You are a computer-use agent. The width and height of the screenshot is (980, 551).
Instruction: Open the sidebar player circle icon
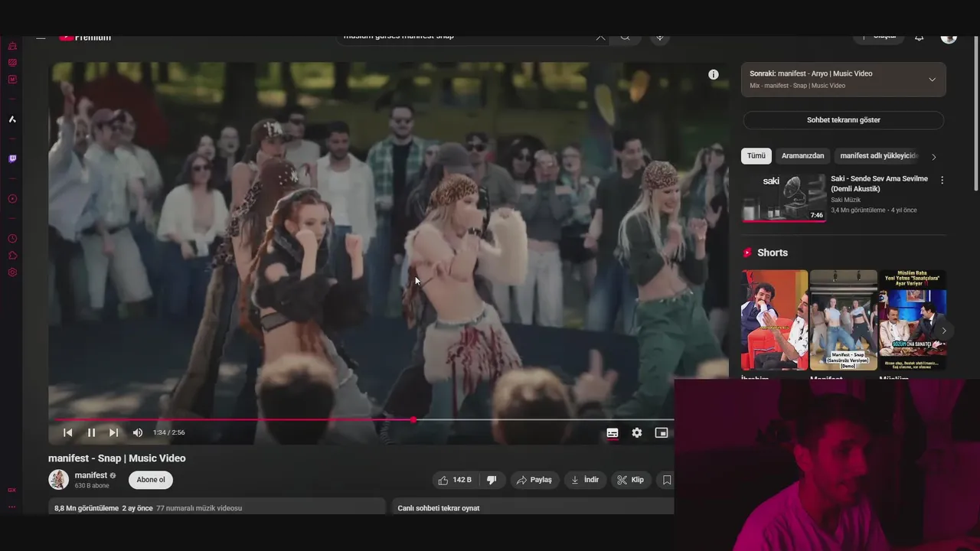pos(12,199)
